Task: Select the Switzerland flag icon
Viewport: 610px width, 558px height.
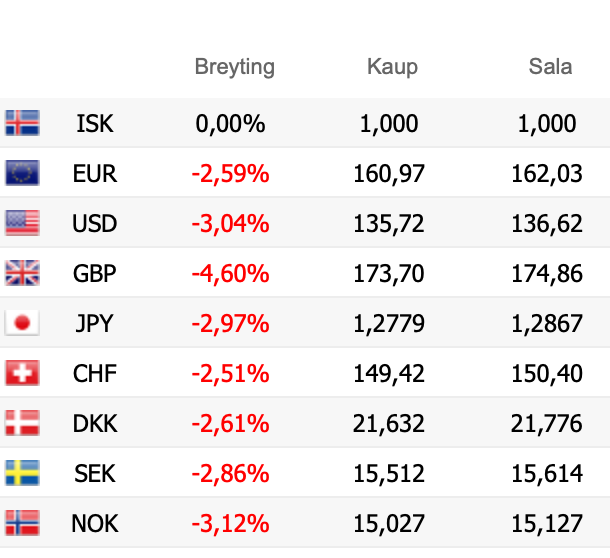Action: (22, 373)
